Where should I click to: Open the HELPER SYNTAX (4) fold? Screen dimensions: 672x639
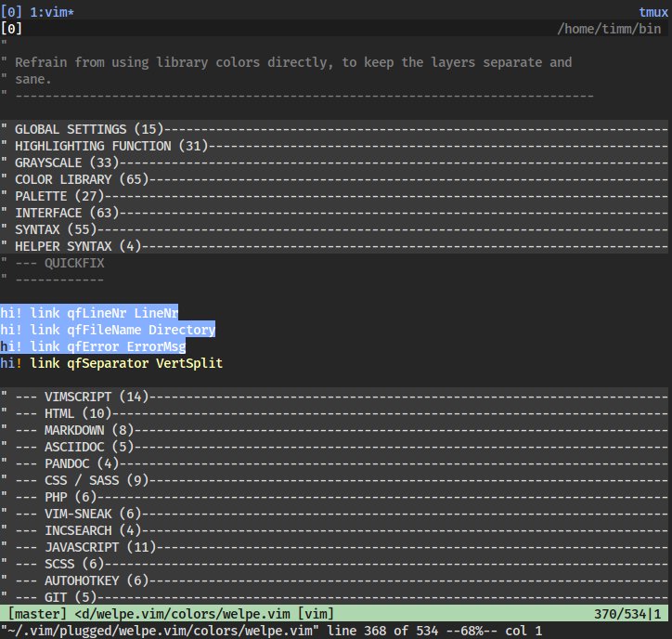click(x=334, y=246)
